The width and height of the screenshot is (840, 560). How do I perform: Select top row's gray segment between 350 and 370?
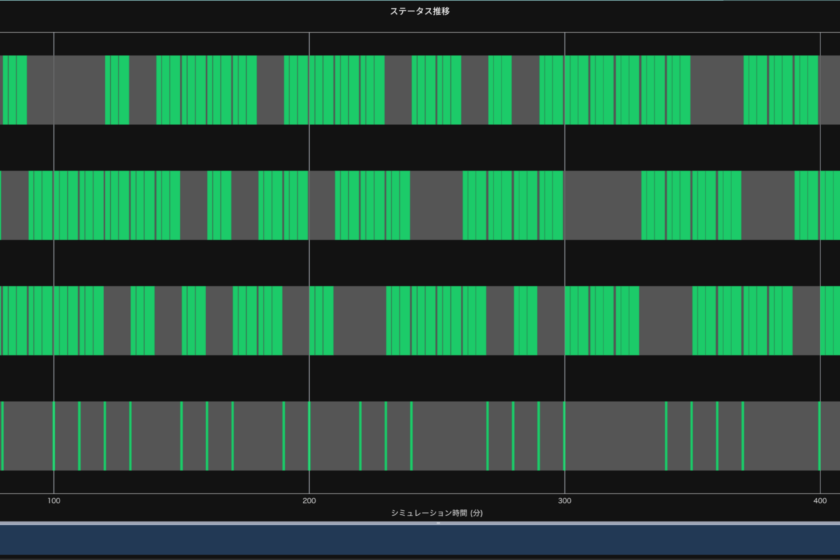click(x=717, y=90)
